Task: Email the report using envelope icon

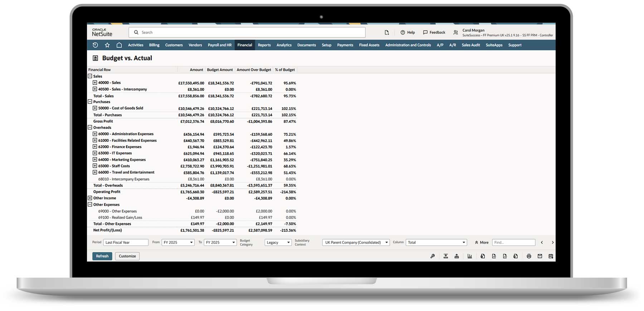Action: click(x=540, y=256)
